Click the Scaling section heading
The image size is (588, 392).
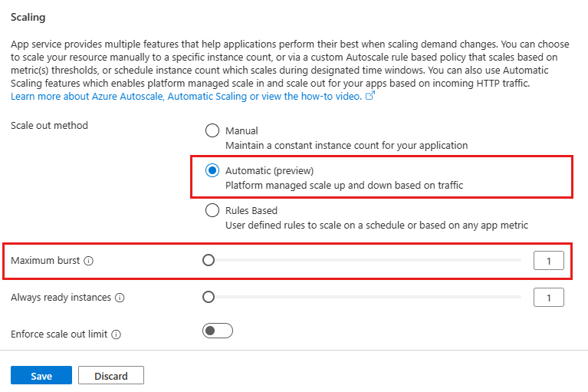(x=28, y=16)
